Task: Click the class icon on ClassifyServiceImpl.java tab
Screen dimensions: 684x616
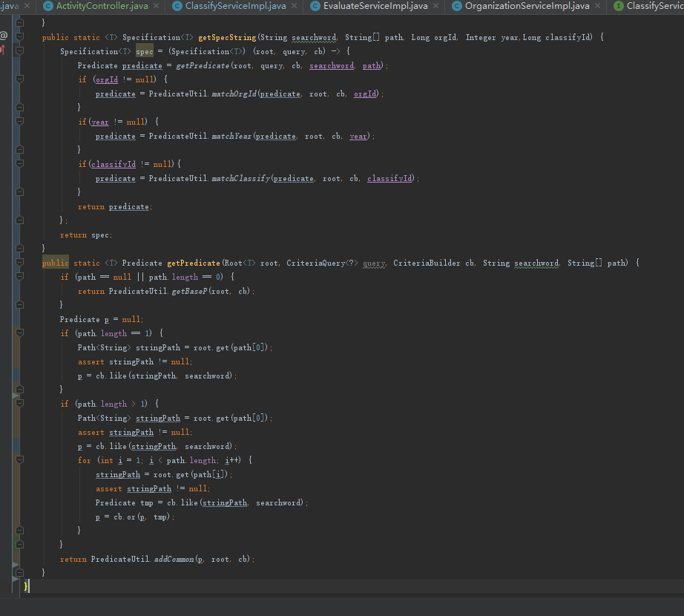Action: [x=177, y=6]
